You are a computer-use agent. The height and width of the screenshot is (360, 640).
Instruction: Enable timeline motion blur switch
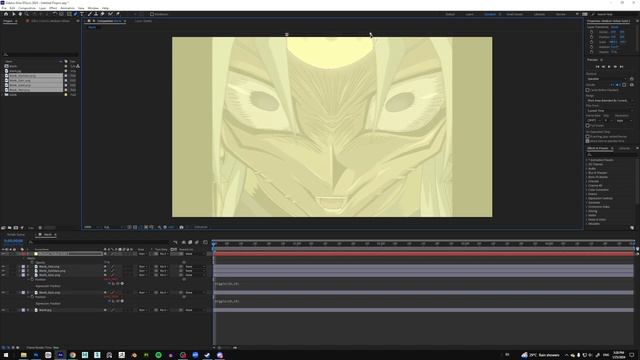(197, 242)
